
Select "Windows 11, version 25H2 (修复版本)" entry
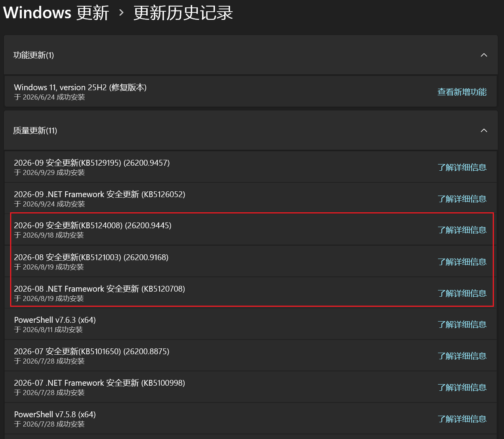(80, 87)
